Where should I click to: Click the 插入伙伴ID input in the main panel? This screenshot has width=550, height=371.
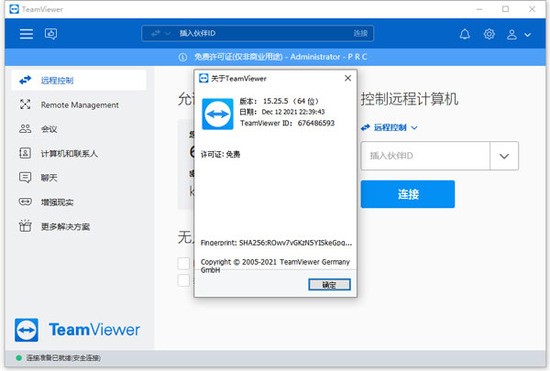pyautogui.click(x=425, y=156)
